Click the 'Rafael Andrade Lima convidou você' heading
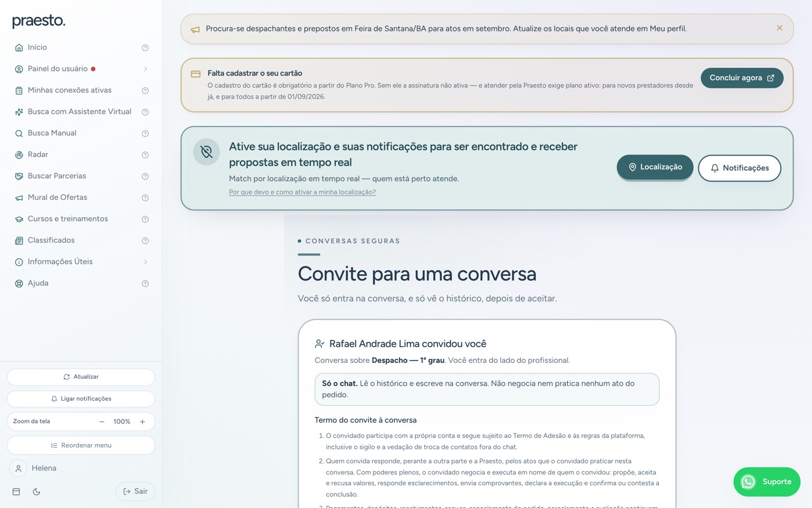Screen dimensions: 812x508 point(408,344)
